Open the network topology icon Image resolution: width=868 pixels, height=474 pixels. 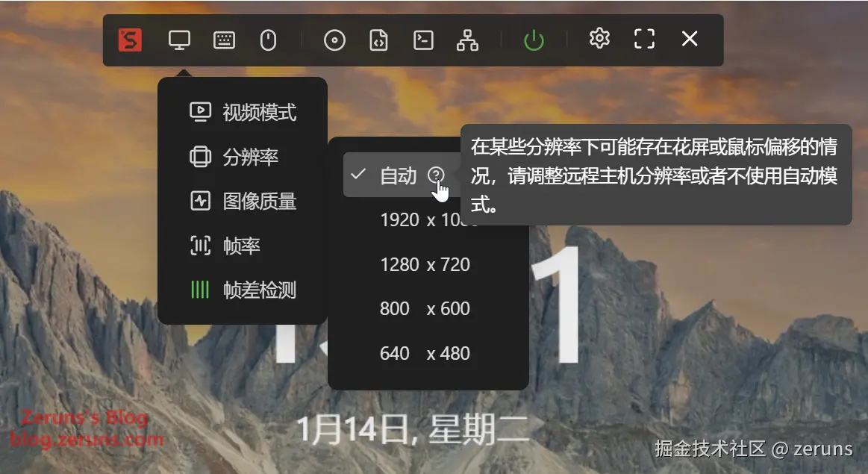468,40
